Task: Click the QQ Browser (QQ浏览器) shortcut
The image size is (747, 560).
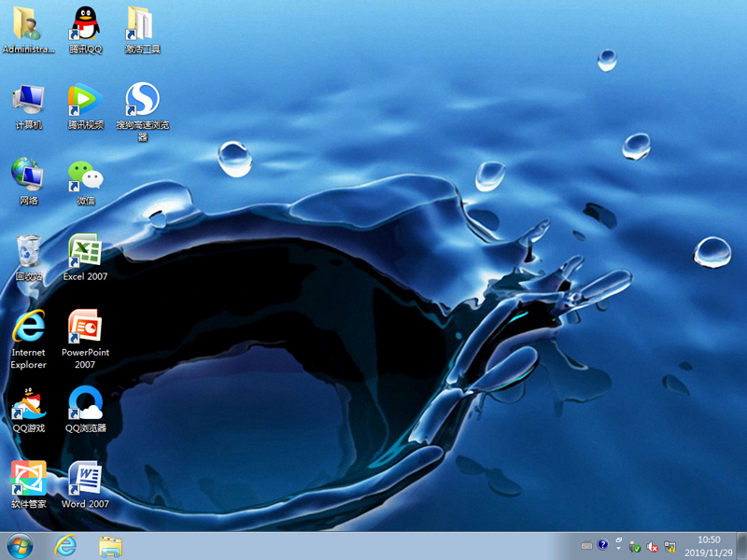Action: [85, 404]
